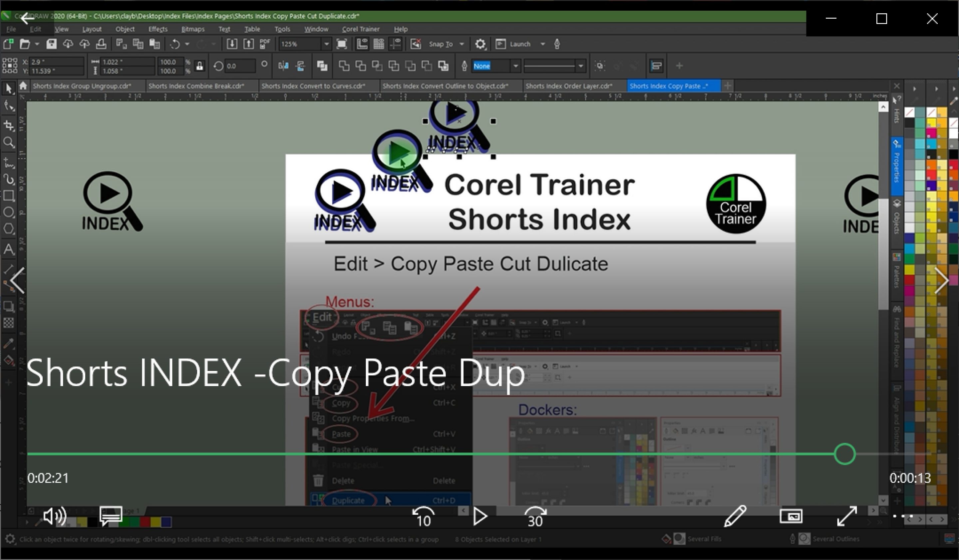This screenshot has width=959, height=560.
Task: Select the Rectangle tool
Action: coord(9,196)
